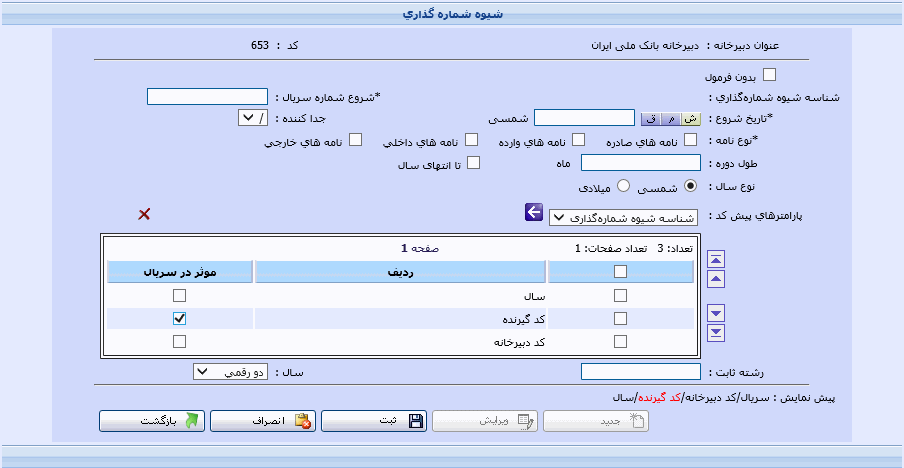The image size is (904, 468).
Task: Select the میلادی year type radio button
Action: (x=624, y=185)
